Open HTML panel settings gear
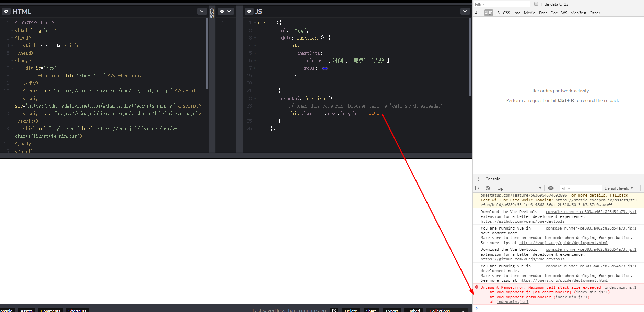 tap(6, 11)
